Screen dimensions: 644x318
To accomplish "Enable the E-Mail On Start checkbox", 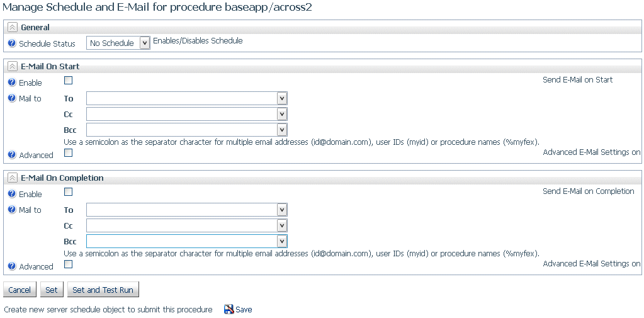I will pos(69,81).
